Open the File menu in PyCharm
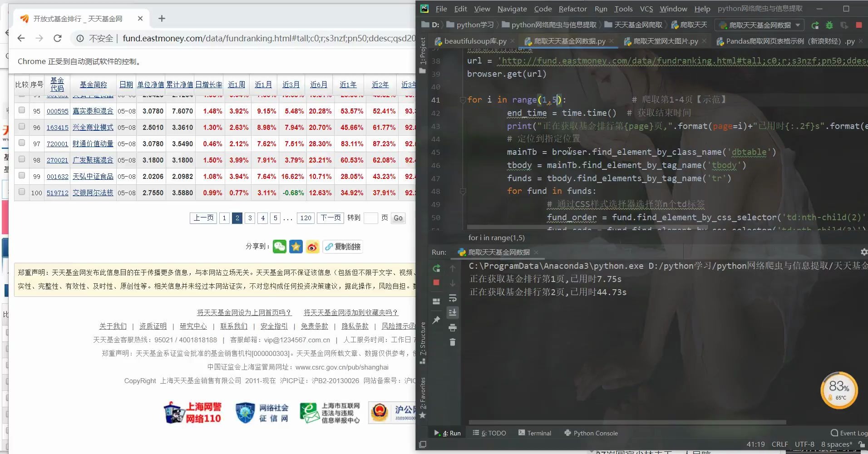Viewport: 868px width, 454px height. click(x=441, y=9)
